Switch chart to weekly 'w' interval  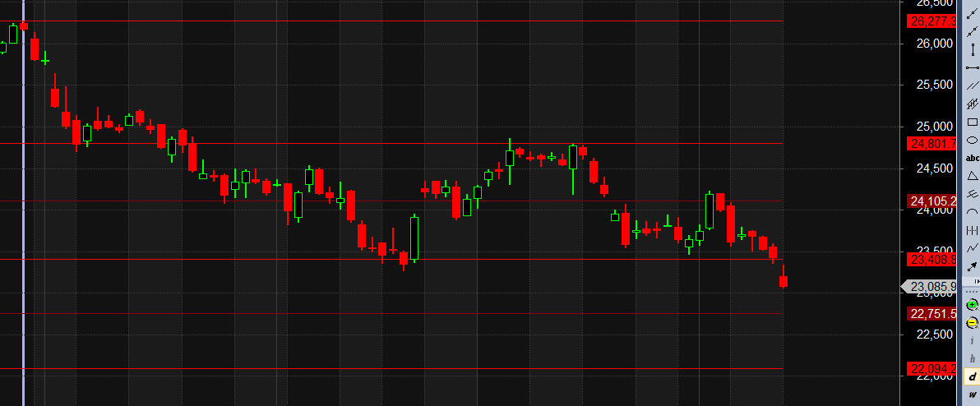[972, 394]
